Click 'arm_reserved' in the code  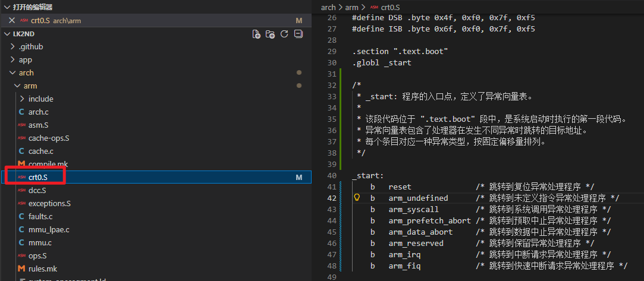pos(416,243)
